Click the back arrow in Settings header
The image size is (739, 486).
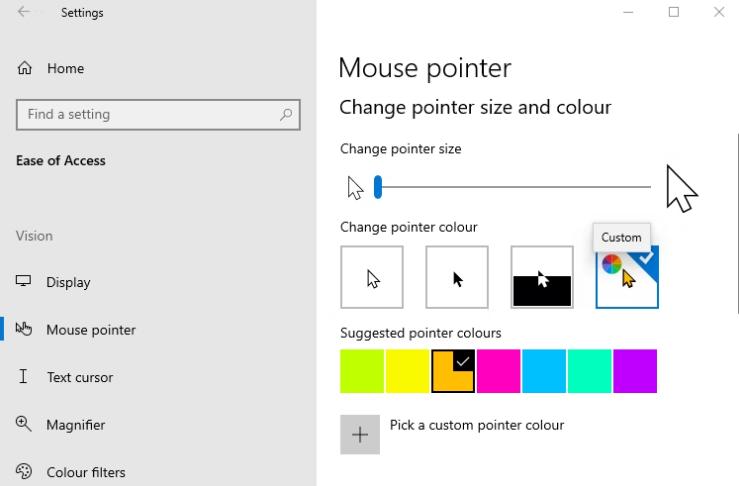[x=24, y=12]
